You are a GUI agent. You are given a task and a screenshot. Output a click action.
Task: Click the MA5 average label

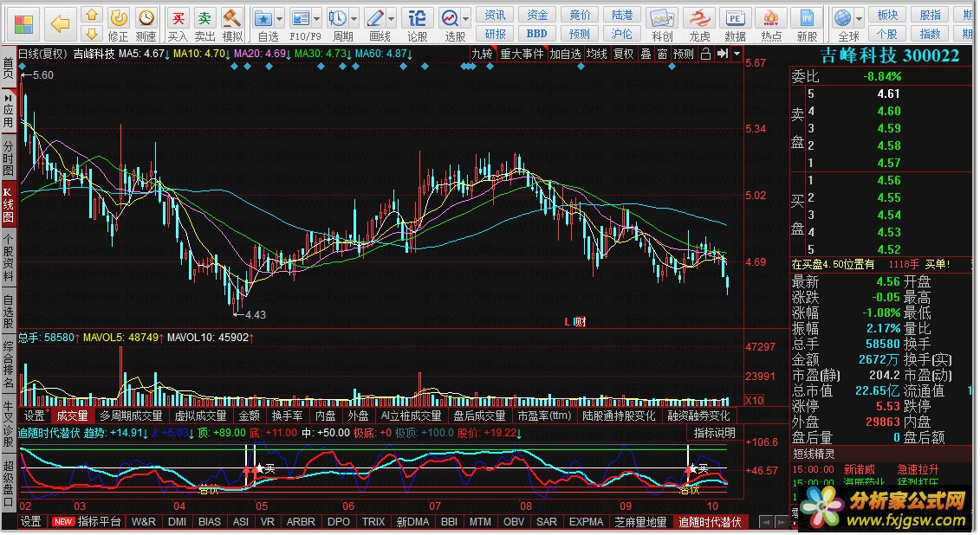[x=145, y=55]
